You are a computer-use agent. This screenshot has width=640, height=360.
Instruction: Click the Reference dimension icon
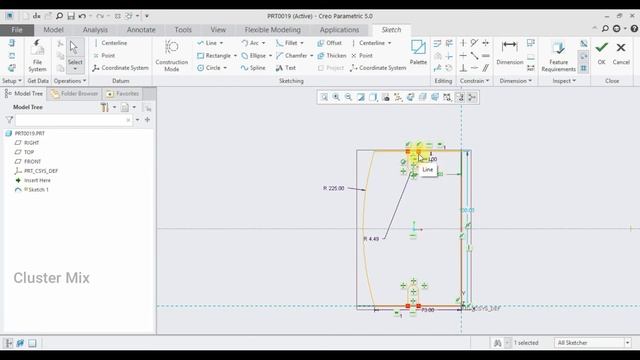pyautogui.click(x=531, y=68)
